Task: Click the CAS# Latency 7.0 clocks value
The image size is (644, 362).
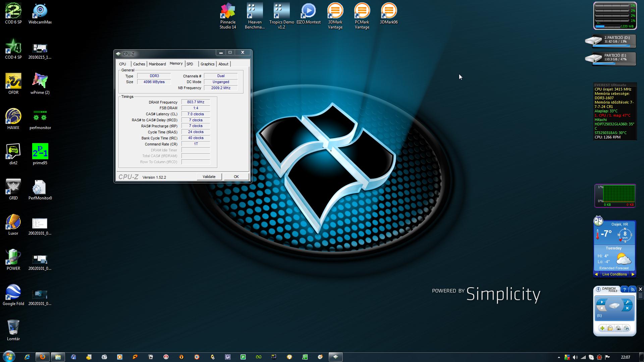Action: pos(196,114)
